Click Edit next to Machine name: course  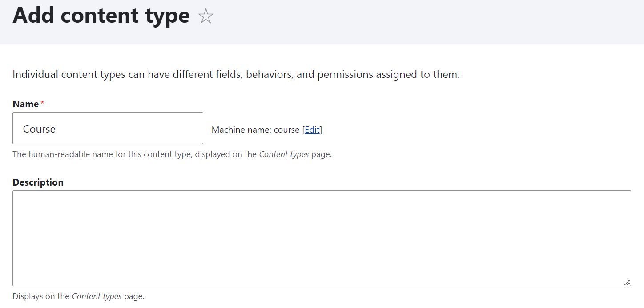312,130
